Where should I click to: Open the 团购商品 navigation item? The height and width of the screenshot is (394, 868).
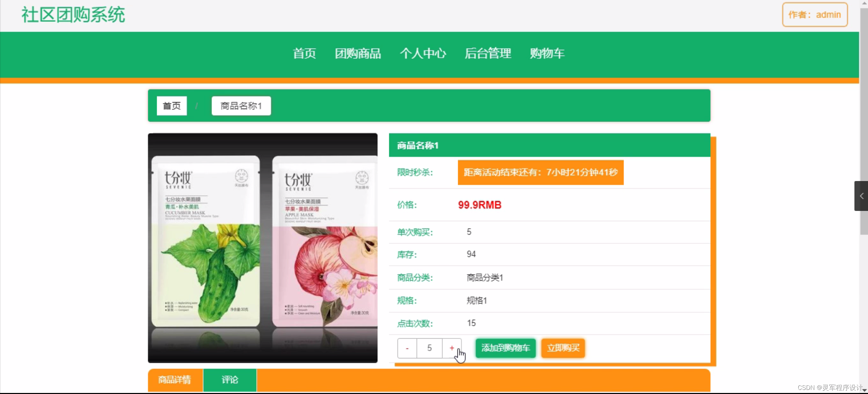pyautogui.click(x=358, y=53)
